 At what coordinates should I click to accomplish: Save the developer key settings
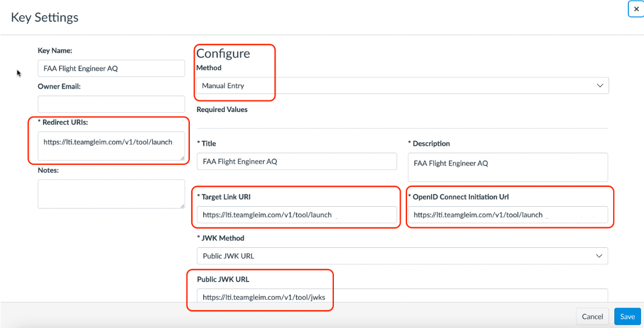click(x=628, y=316)
